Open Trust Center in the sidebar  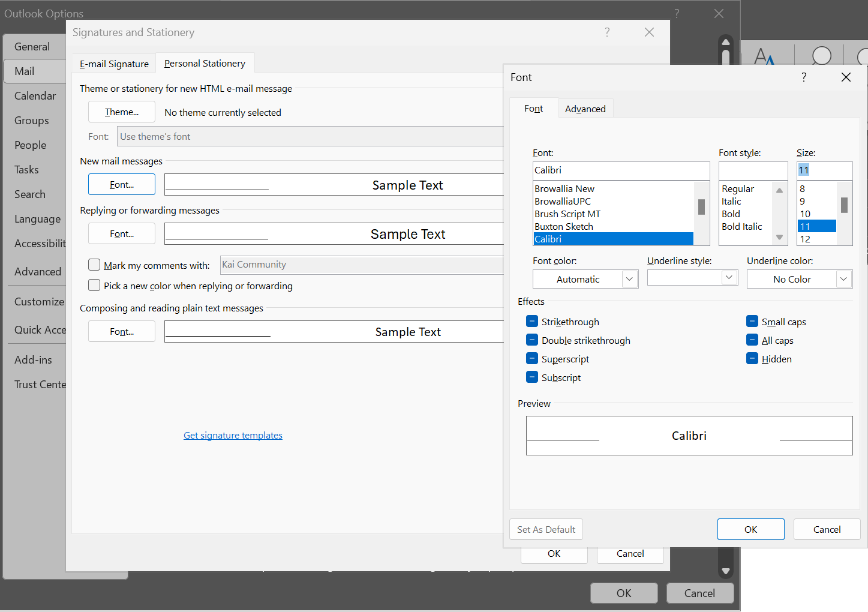point(38,384)
